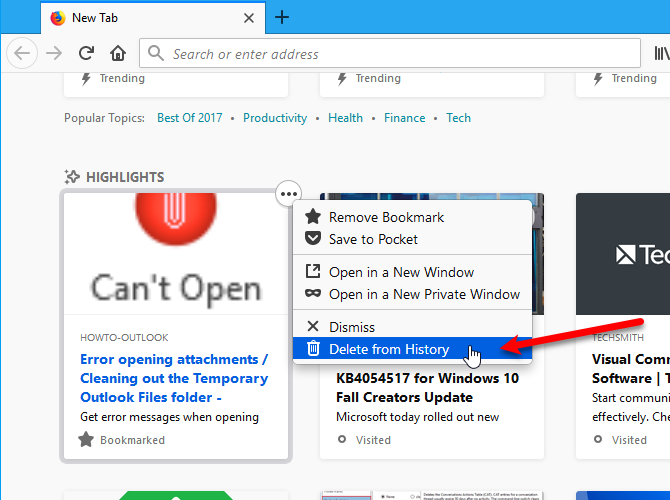Choose Remove Bookmark from the context menu
670x500 pixels.
(412, 217)
